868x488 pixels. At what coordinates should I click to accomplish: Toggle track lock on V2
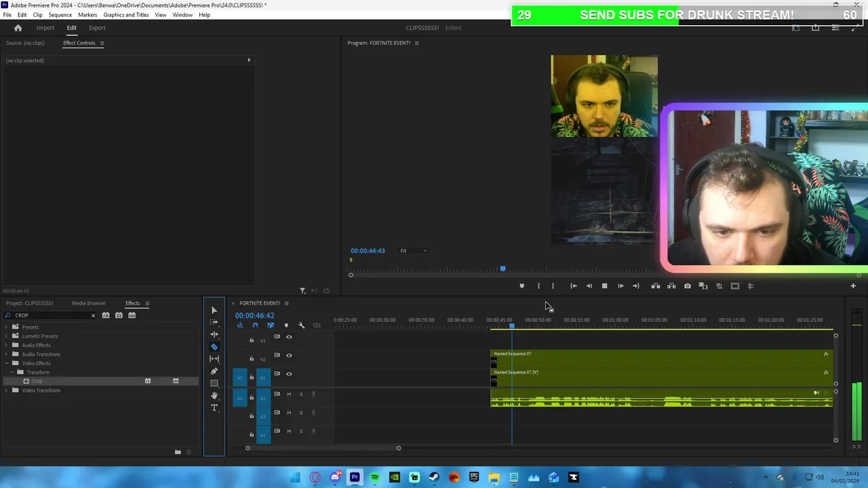tap(252, 359)
